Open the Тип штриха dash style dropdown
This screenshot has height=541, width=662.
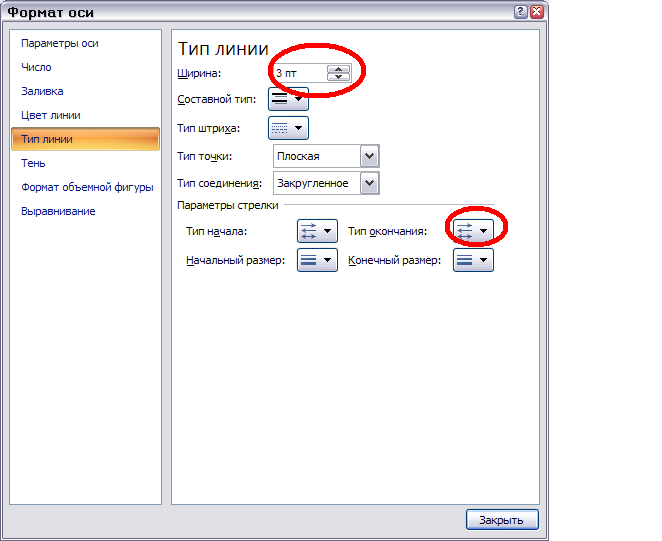[x=288, y=128]
